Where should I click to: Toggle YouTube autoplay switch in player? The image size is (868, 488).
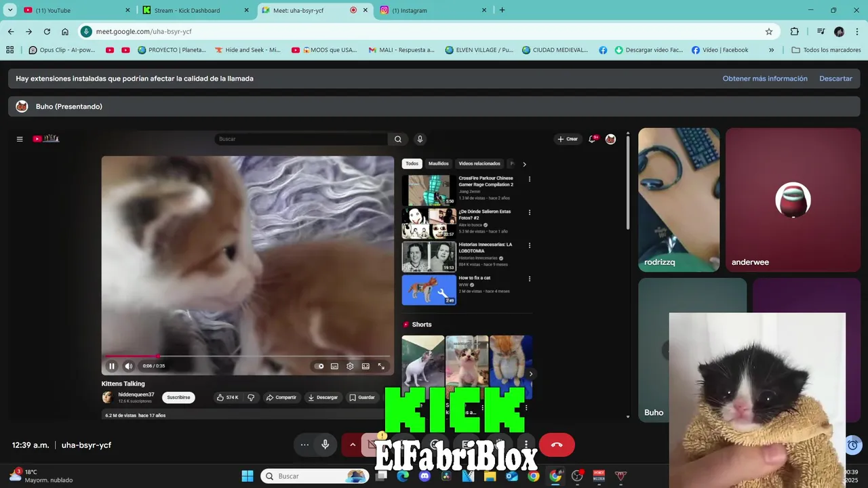click(x=319, y=366)
